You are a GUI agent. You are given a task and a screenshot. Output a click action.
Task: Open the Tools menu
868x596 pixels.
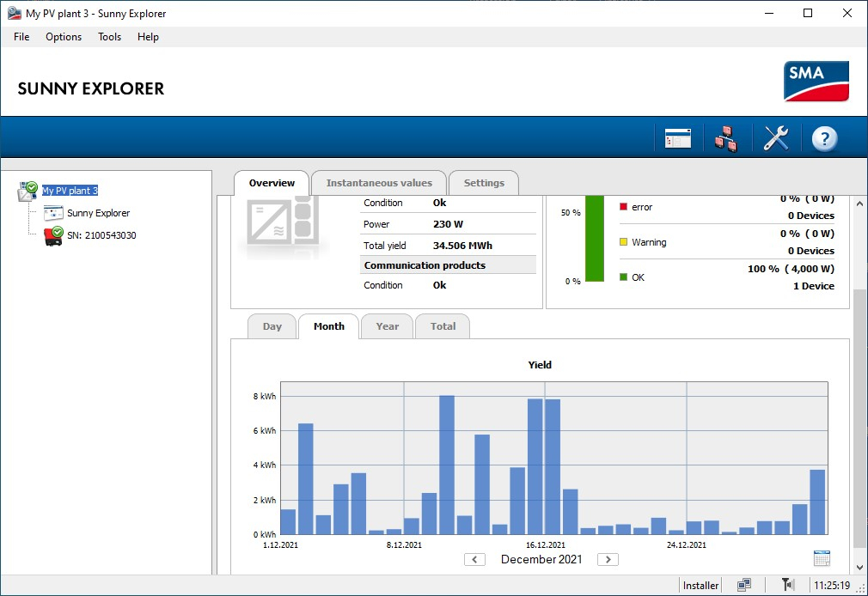point(110,37)
